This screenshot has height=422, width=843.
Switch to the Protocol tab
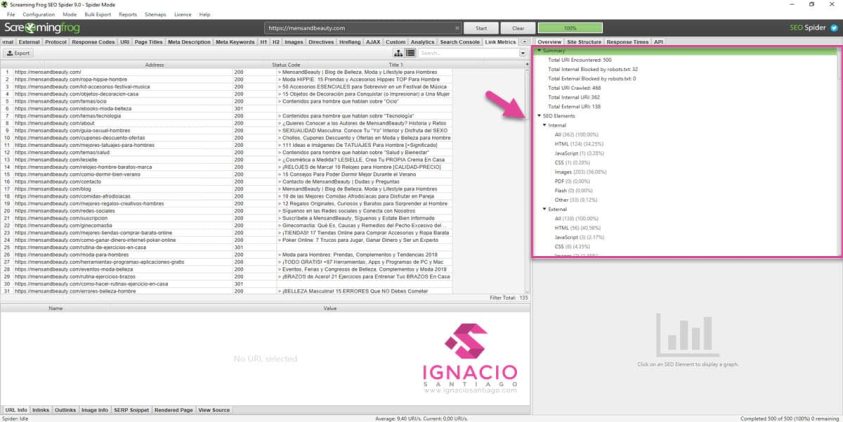tap(56, 42)
